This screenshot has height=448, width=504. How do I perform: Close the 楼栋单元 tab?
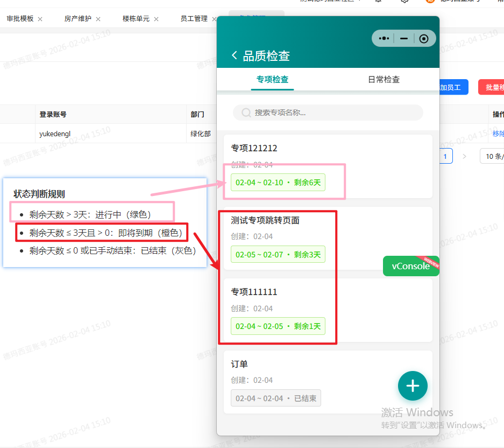click(x=156, y=19)
